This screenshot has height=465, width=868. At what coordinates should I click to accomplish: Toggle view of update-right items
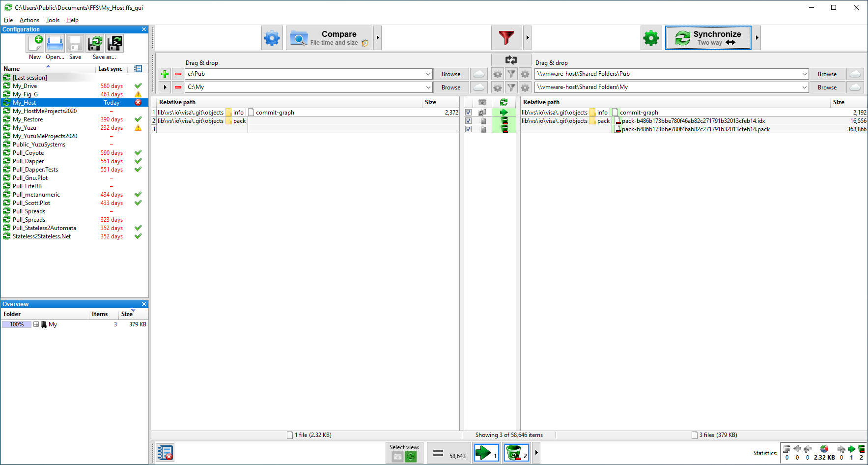point(486,453)
